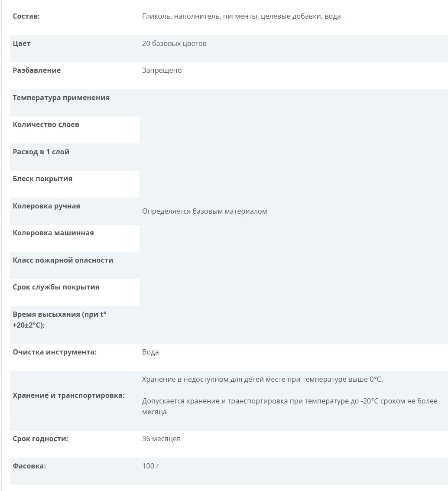448x491 pixels.
Task: Click the 'Температура применения' label
Action: coord(61,98)
